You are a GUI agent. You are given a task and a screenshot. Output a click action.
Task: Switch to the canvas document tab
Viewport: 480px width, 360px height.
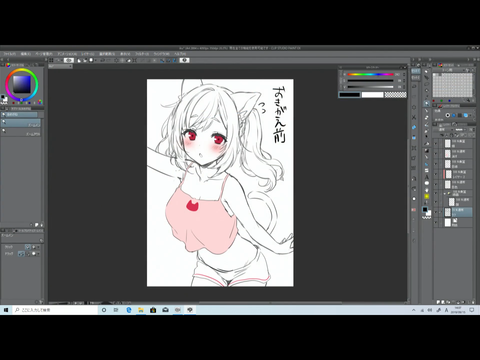[x=60, y=66]
